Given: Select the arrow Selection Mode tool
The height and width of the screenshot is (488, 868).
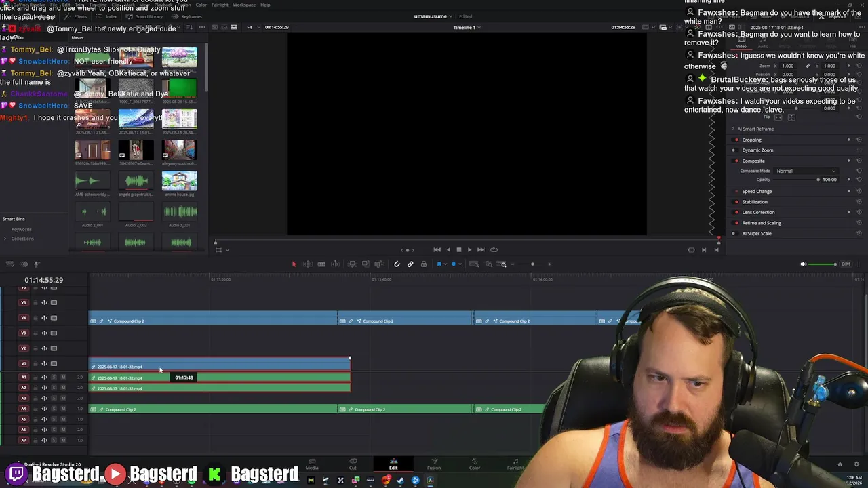Looking at the screenshot, I should (x=294, y=264).
